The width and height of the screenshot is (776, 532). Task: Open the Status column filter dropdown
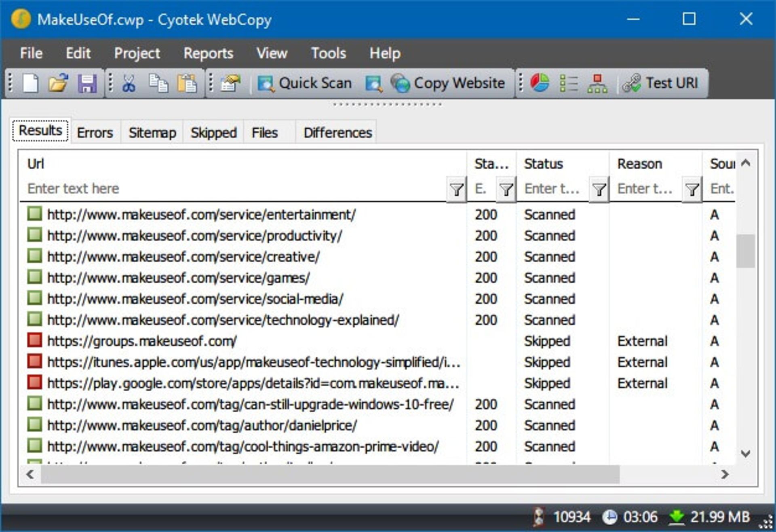pos(599,189)
